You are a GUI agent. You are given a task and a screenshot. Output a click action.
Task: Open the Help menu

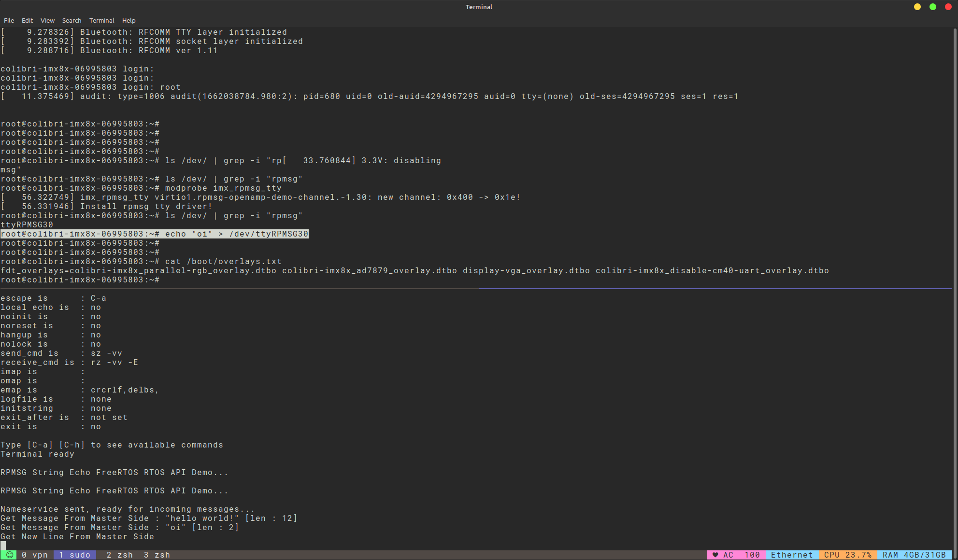click(x=129, y=20)
